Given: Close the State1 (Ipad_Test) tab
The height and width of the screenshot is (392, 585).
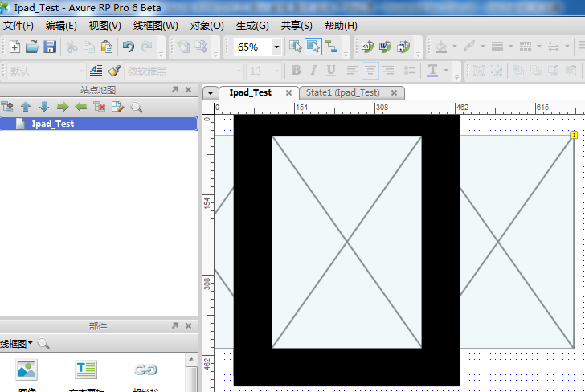Looking at the screenshot, I should (x=394, y=93).
